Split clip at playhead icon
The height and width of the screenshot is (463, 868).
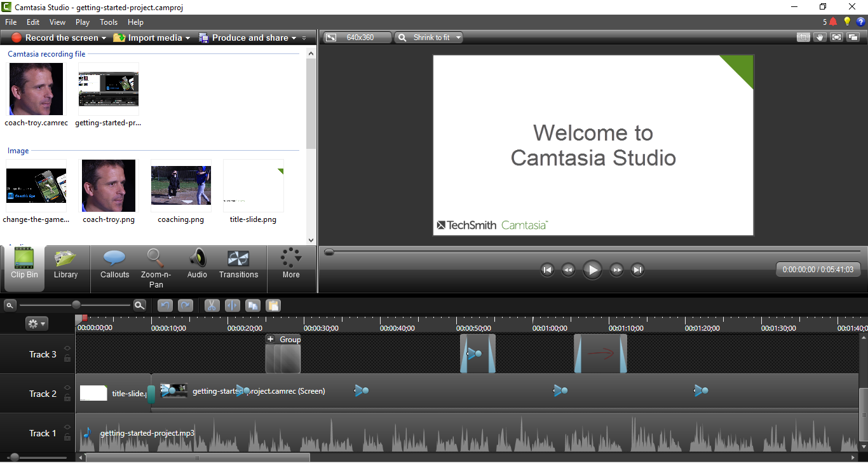coord(233,305)
